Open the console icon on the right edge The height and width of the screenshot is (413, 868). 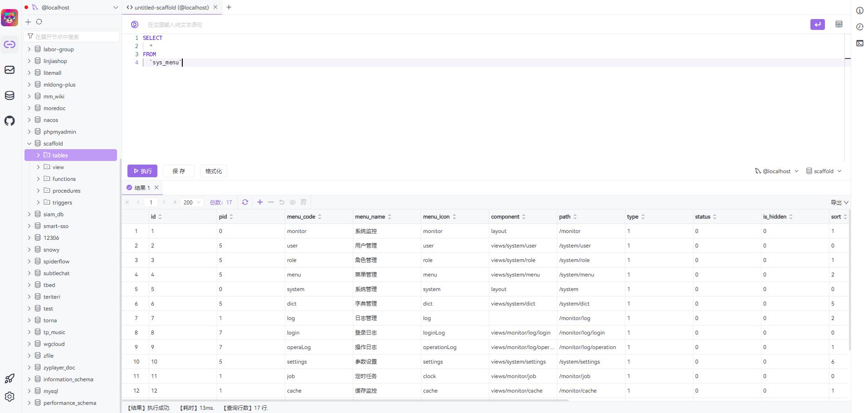pyautogui.click(x=859, y=44)
